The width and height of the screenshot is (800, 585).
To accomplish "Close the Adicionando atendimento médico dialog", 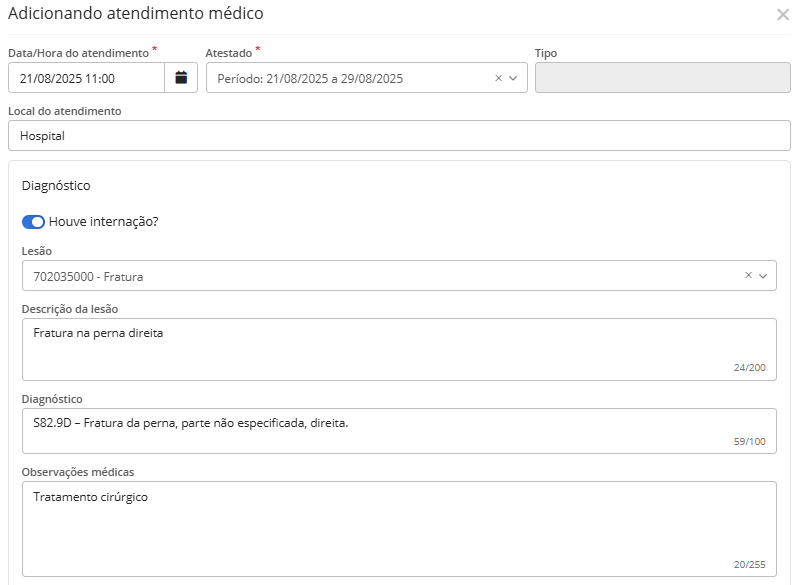I will pos(782,15).
